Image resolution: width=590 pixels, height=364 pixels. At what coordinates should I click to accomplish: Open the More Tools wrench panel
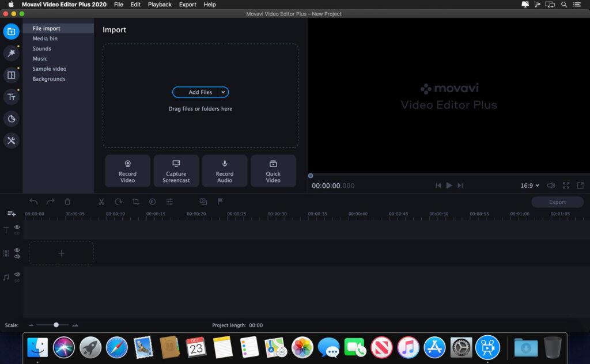coord(11,140)
